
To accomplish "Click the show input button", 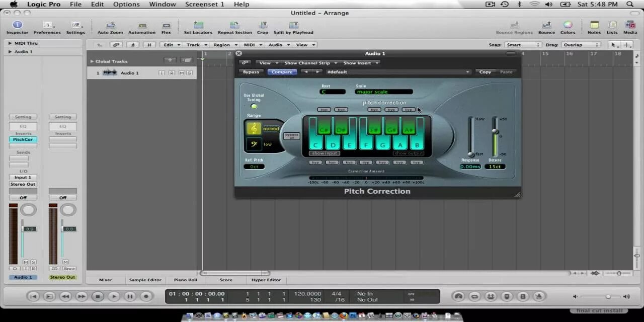I will tap(325, 153).
